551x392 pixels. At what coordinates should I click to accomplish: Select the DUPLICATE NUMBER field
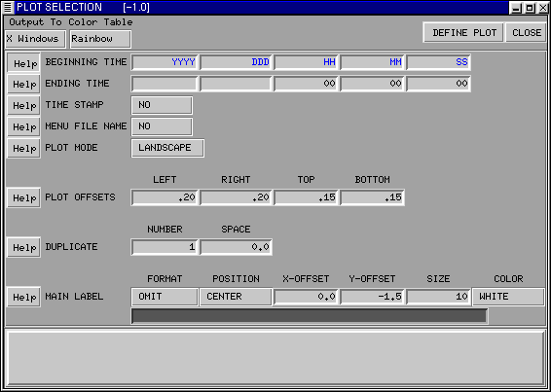165,247
